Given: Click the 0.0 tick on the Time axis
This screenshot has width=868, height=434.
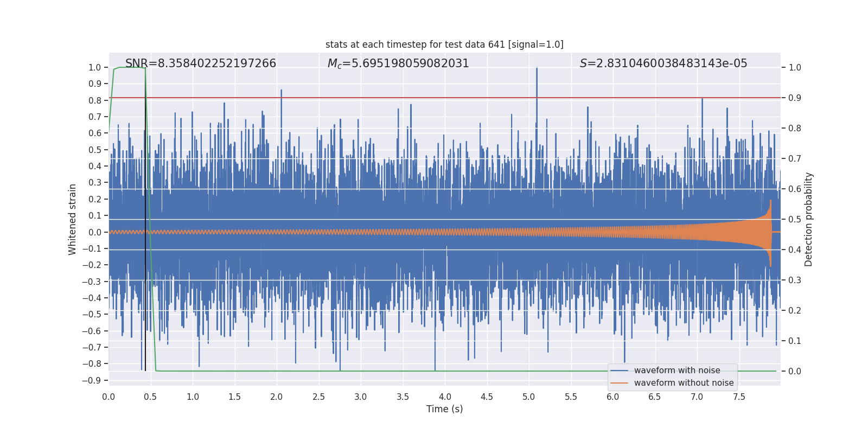Looking at the screenshot, I should pyautogui.click(x=108, y=397).
